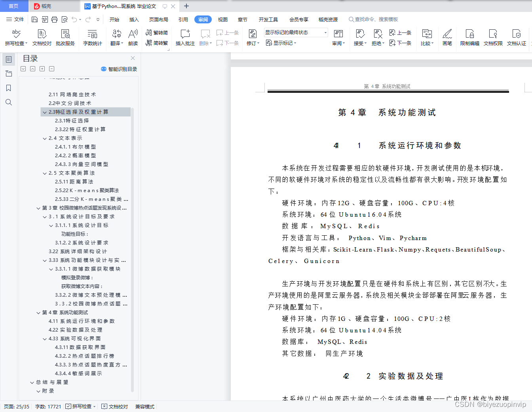Open the 字数统计 word count tool
The width and height of the screenshot is (532, 412).
click(92, 37)
